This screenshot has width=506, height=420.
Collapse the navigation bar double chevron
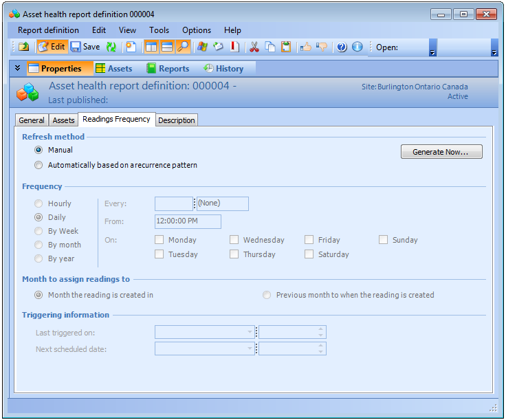click(x=17, y=68)
